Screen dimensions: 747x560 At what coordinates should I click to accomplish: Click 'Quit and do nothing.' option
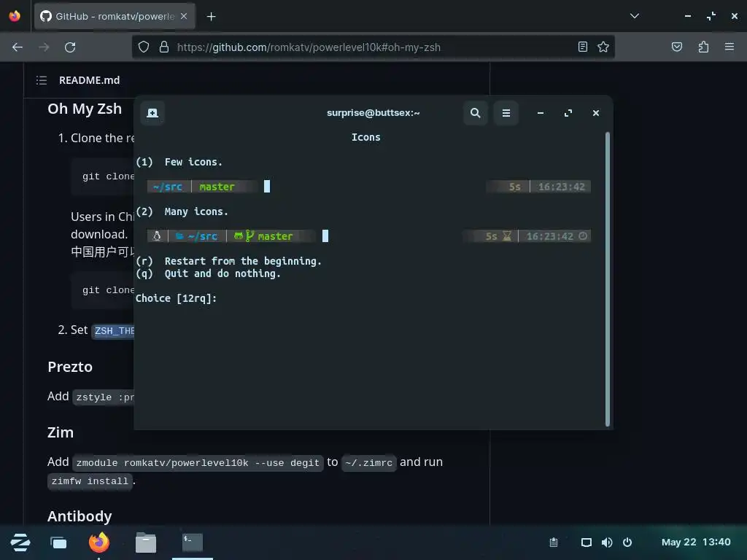click(x=222, y=273)
